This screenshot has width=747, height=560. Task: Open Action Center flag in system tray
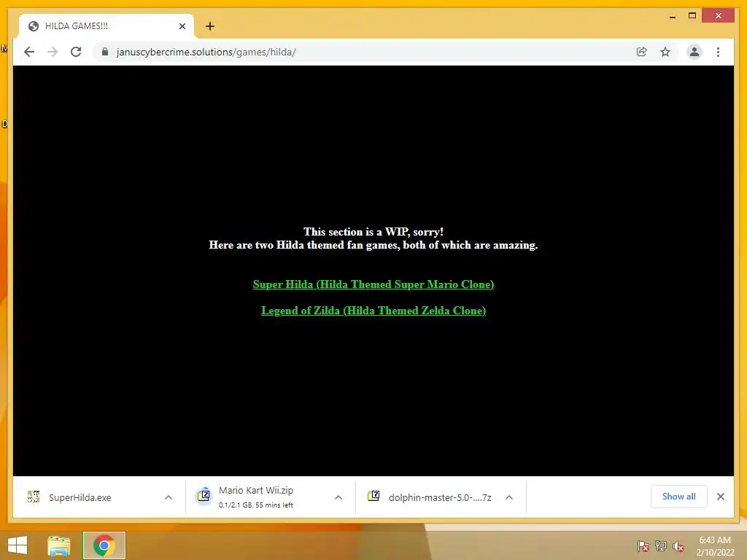tap(643, 546)
